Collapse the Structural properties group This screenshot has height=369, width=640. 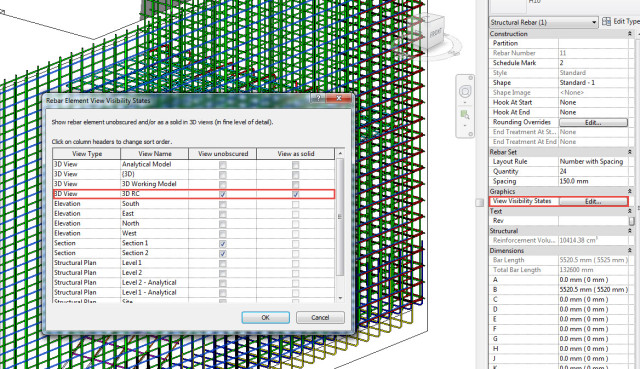coord(629,231)
